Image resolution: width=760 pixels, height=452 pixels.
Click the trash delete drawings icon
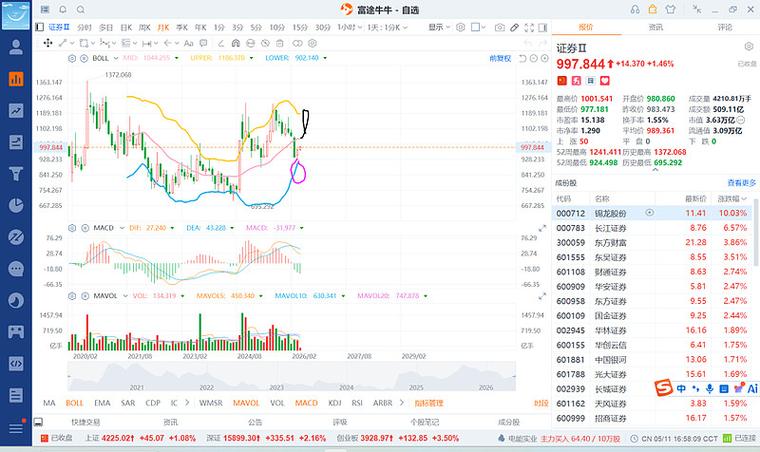tap(280, 43)
